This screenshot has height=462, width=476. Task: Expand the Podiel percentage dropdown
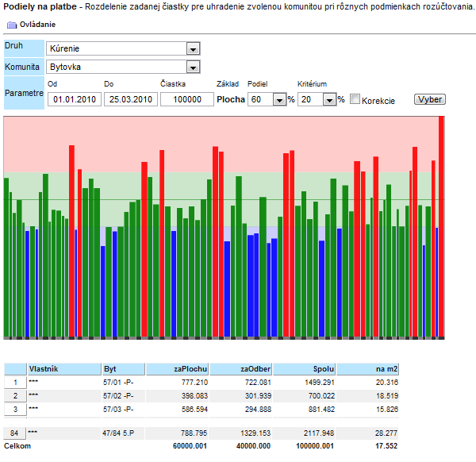pyautogui.click(x=278, y=100)
